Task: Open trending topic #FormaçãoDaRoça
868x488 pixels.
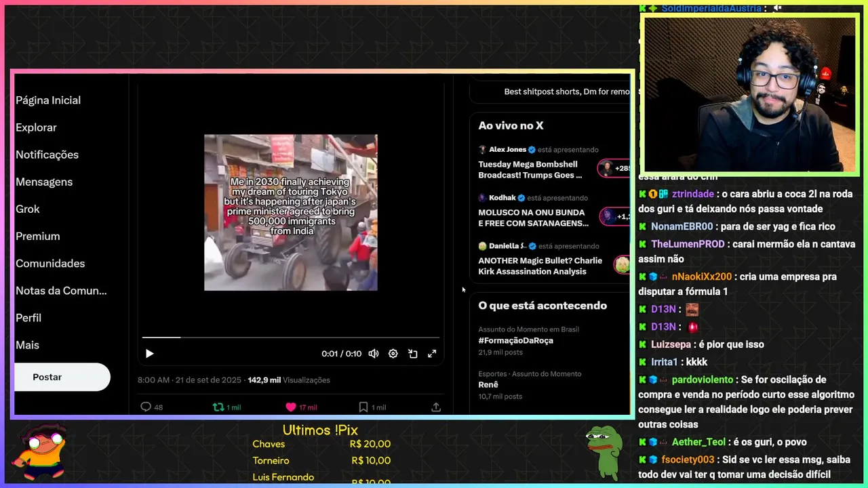Action: [x=515, y=340]
